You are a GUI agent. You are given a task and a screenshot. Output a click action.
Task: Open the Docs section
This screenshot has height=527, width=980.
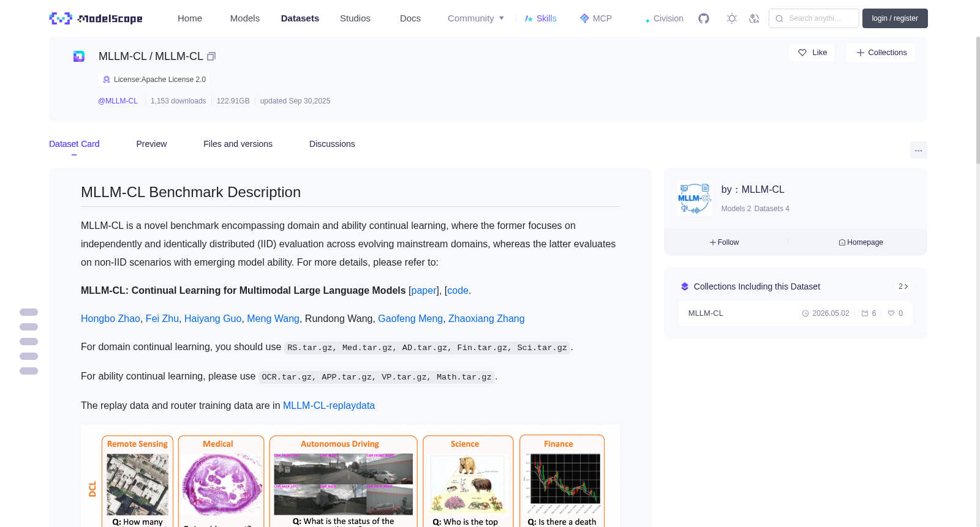(x=410, y=18)
